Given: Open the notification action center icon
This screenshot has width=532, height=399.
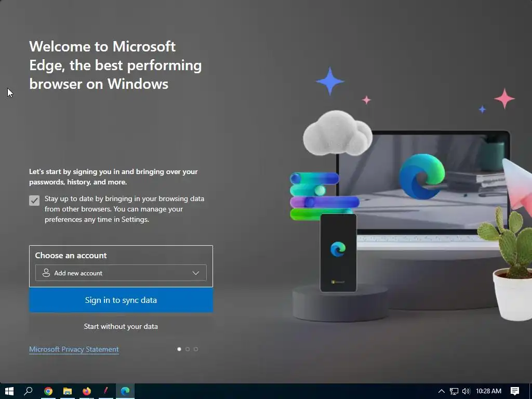Looking at the screenshot, I should (515, 391).
